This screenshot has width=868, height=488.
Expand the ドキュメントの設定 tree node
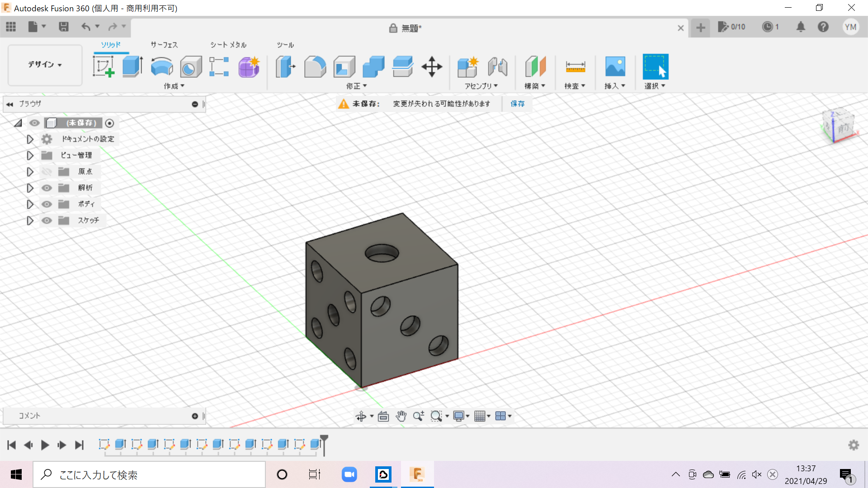point(30,139)
